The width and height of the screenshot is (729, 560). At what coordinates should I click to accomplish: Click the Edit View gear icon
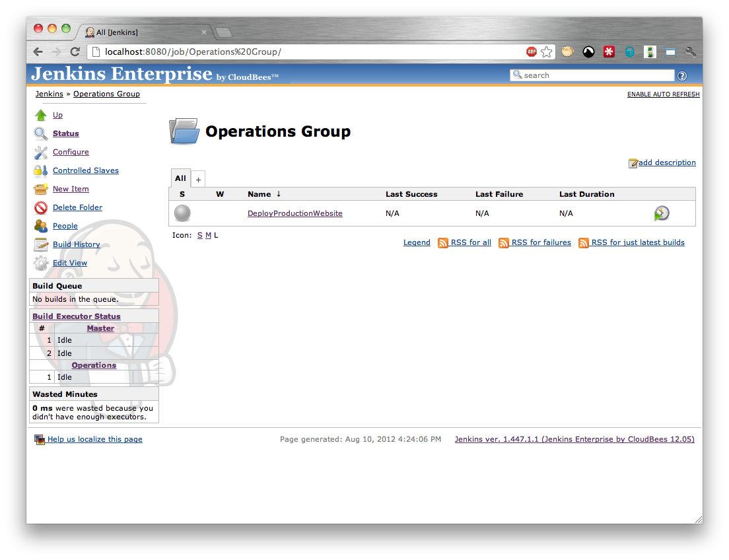pos(41,263)
